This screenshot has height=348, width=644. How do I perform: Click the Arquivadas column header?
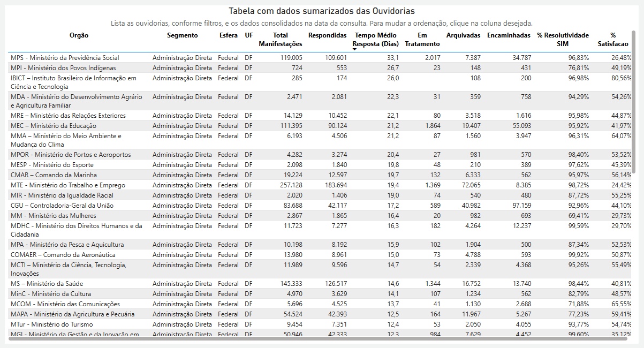463,36
